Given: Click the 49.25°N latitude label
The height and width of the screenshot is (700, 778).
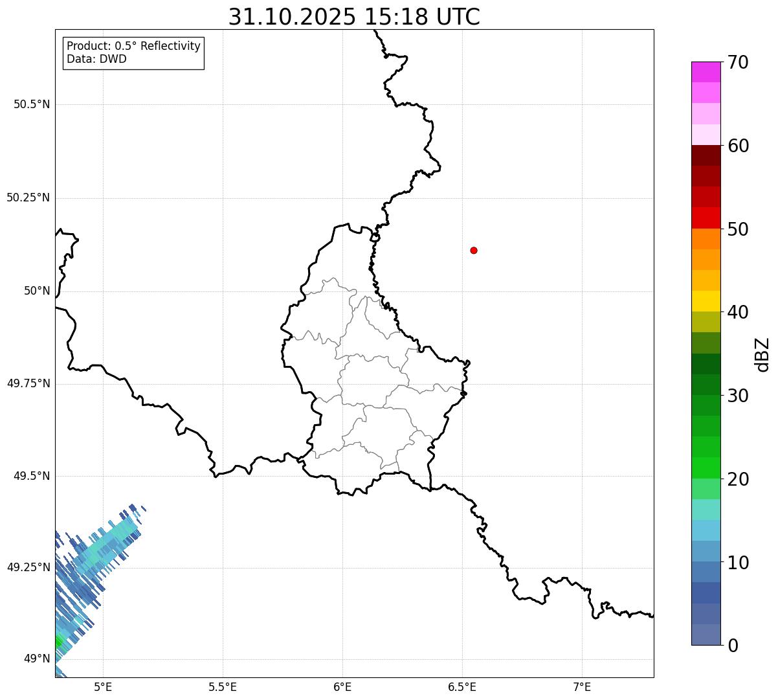Looking at the screenshot, I should (x=28, y=567).
